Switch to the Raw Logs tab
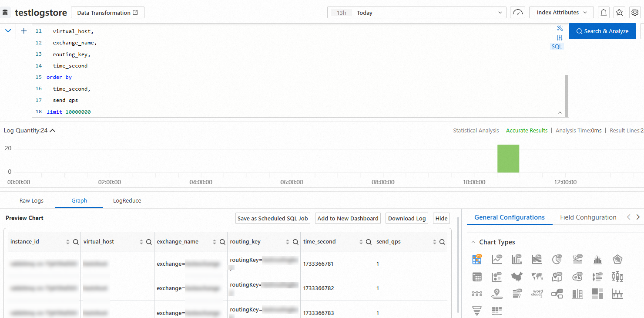Image resolution: width=644 pixels, height=318 pixels. 31,201
